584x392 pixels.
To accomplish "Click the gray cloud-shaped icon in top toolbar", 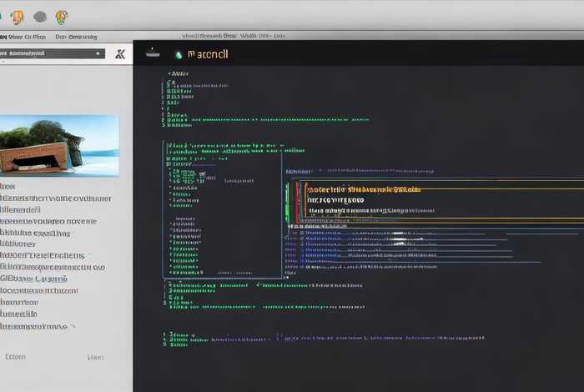I will (x=39, y=17).
